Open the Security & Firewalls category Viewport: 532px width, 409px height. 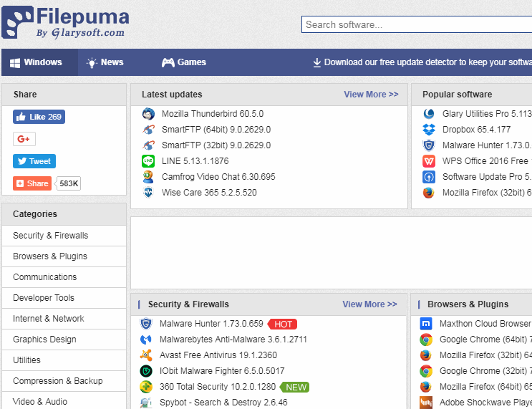pyautogui.click(x=64, y=236)
